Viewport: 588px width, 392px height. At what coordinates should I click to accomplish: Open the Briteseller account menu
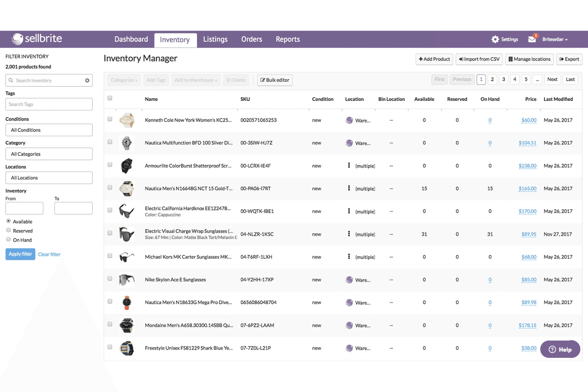[x=555, y=39]
